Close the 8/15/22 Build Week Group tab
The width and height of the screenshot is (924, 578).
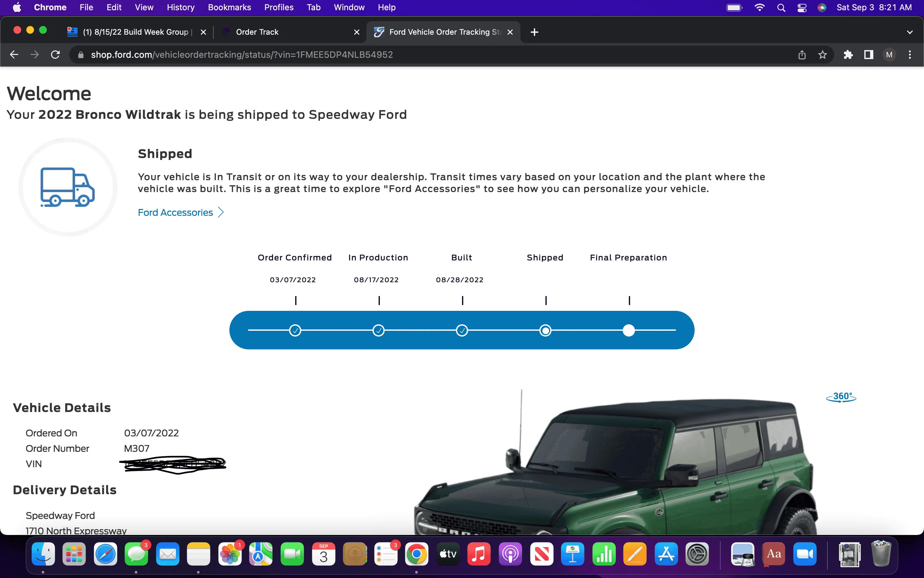pos(203,32)
